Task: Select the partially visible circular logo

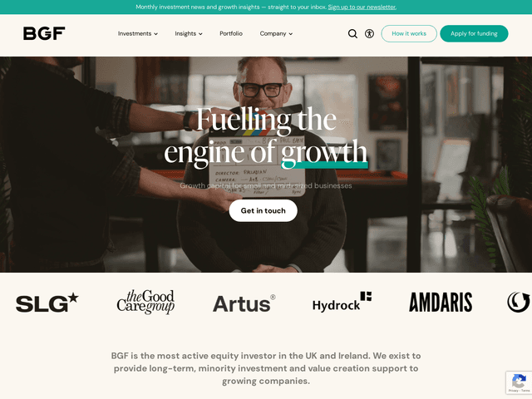Action: point(519,302)
